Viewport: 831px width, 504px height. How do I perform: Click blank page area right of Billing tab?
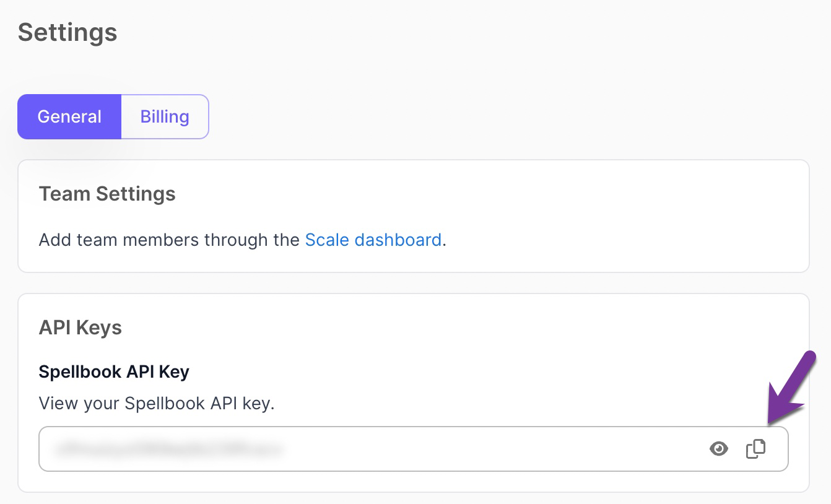(x=495, y=116)
